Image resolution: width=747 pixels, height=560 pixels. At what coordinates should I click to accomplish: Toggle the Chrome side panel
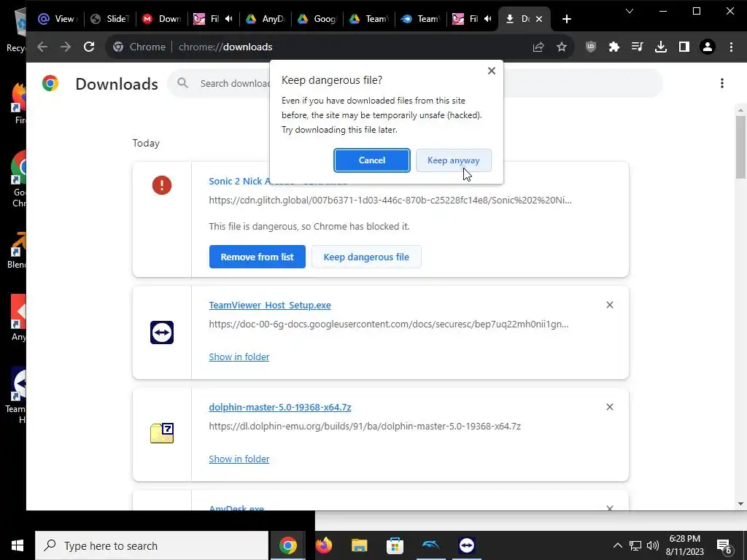[x=684, y=47]
